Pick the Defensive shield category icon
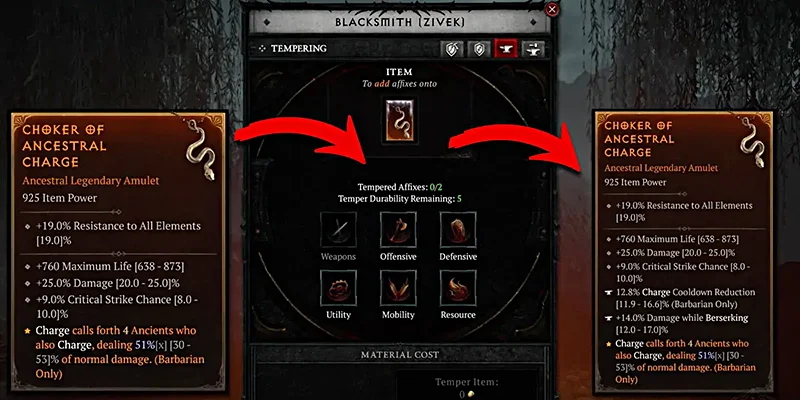 (458, 230)
